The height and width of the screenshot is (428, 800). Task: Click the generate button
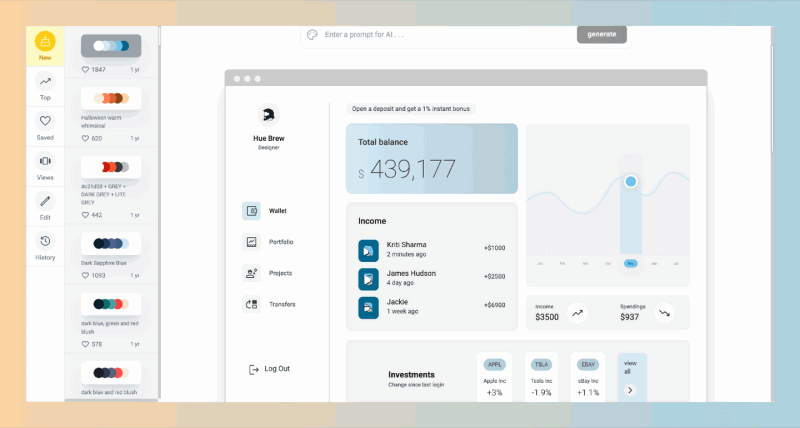[602, 34]
